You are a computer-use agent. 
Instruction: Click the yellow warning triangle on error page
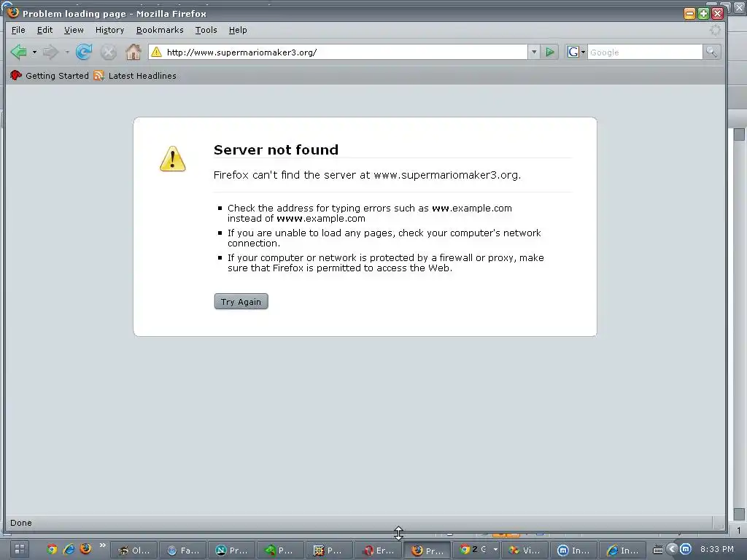click(172, 159)
